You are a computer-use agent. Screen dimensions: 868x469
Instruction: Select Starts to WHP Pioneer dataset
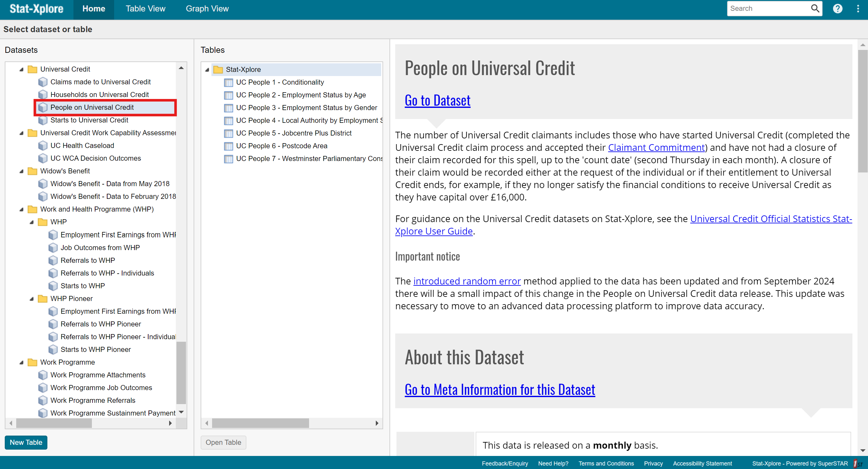click(95, 350)
